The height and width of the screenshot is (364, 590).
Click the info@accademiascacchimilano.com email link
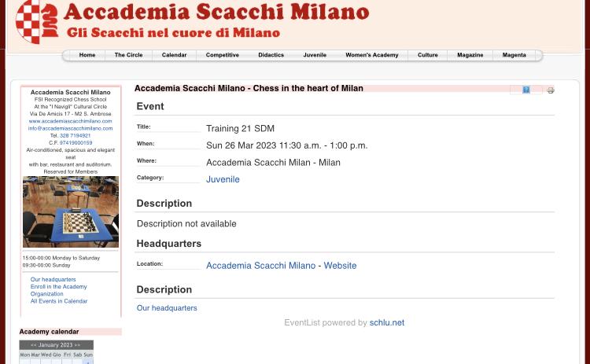70,128
